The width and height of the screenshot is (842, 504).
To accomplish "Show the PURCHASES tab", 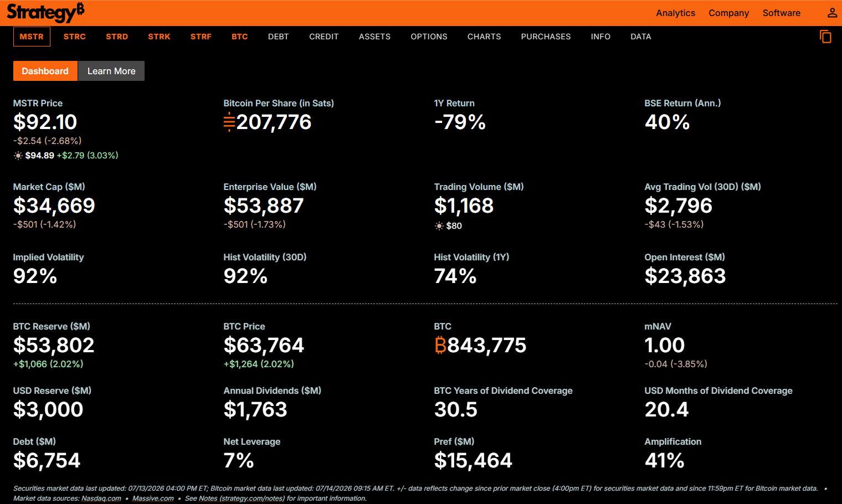I will point(546,37).
